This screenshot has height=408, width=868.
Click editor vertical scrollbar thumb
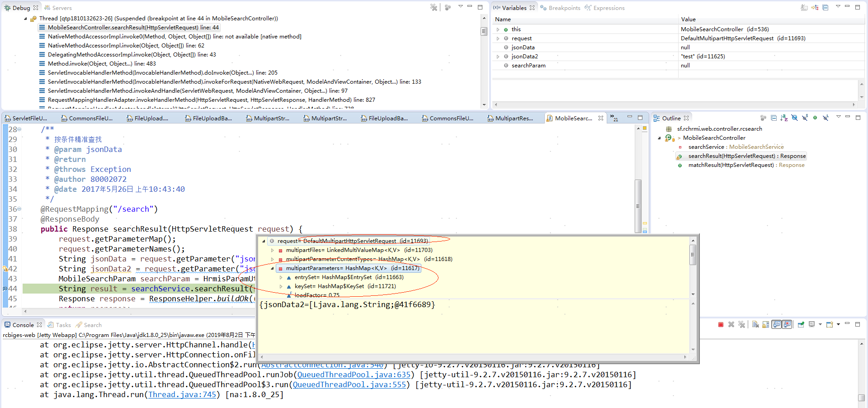click(638, 206)
